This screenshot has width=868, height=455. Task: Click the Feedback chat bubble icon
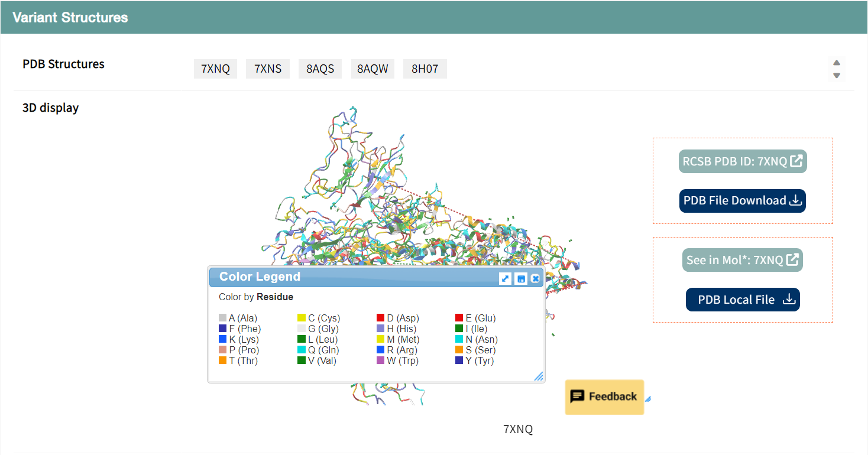pos(577,396)
